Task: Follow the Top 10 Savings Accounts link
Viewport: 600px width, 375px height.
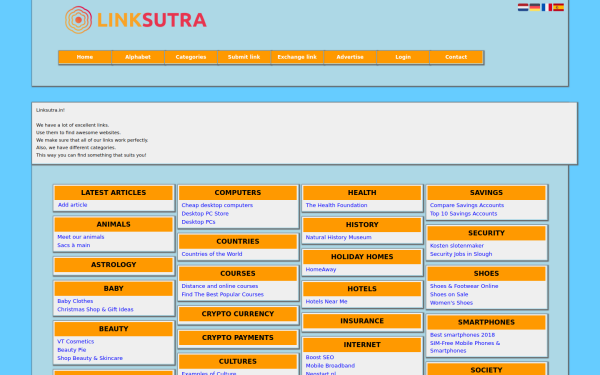Action: pyautogui.click(x=463, y=214)
